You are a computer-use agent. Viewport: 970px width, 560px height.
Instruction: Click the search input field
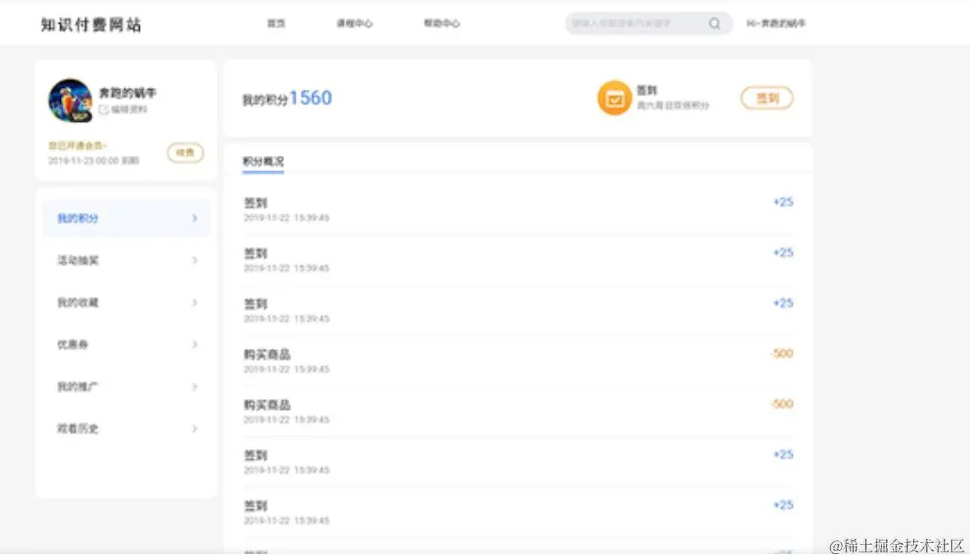640,24
